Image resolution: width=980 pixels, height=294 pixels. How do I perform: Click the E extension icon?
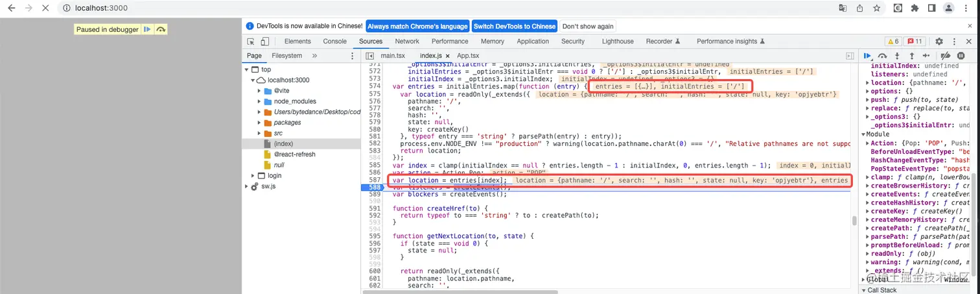tap(898, 8)
